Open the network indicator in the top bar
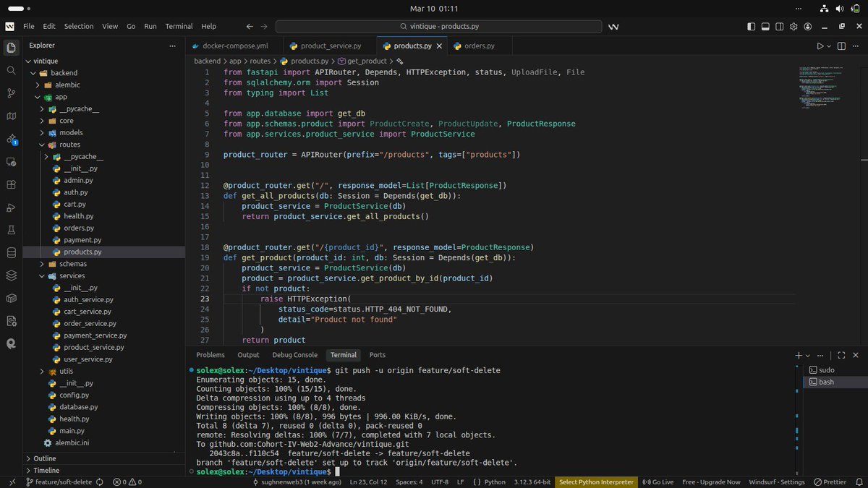 pyautogui.click(x=824, y=9)
